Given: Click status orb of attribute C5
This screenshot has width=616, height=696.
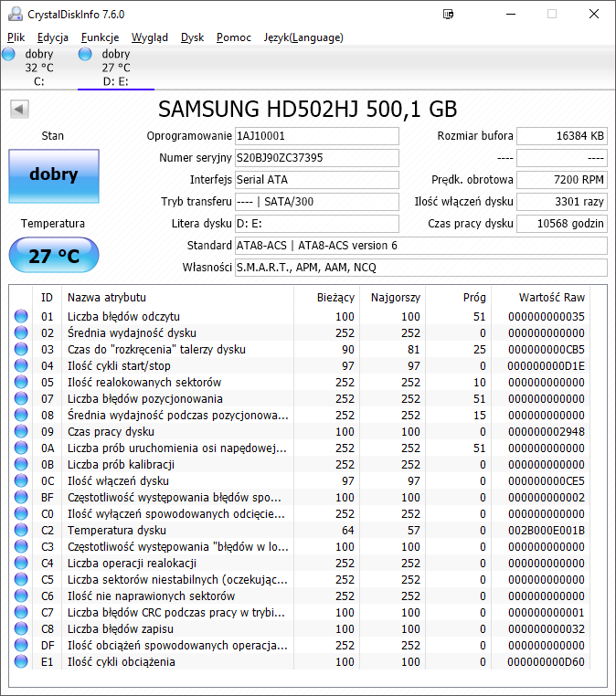Looking at the screenshot, I should 21,579.
